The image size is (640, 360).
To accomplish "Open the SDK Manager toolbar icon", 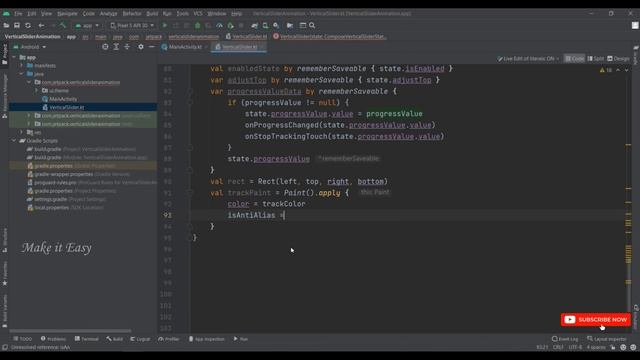I will pos(276,25).
